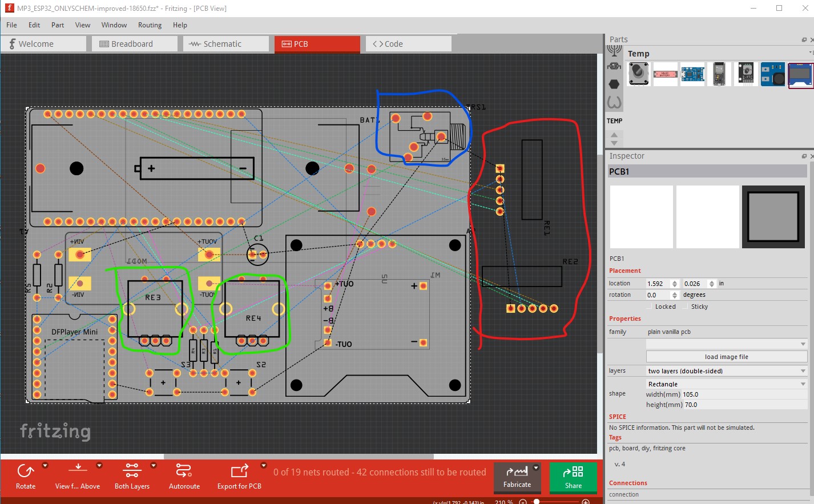814x504 pixels.
Task: Click the 210 % zoom level text
Action: (x=503, y=502)
